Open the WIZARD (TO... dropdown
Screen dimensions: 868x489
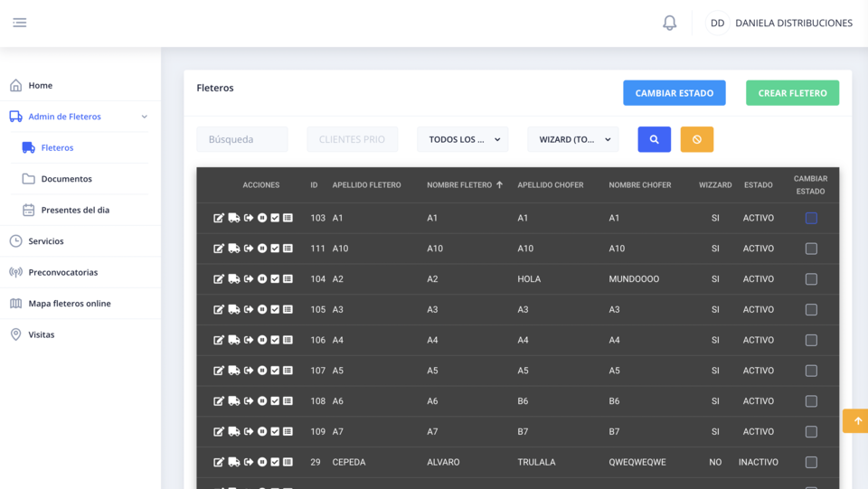pos(573,139)
